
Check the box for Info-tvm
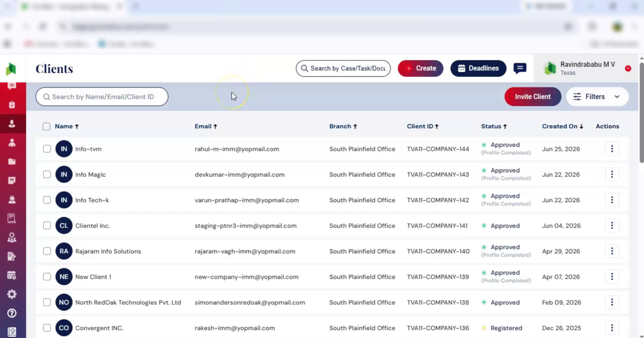(x=47, y=149)
